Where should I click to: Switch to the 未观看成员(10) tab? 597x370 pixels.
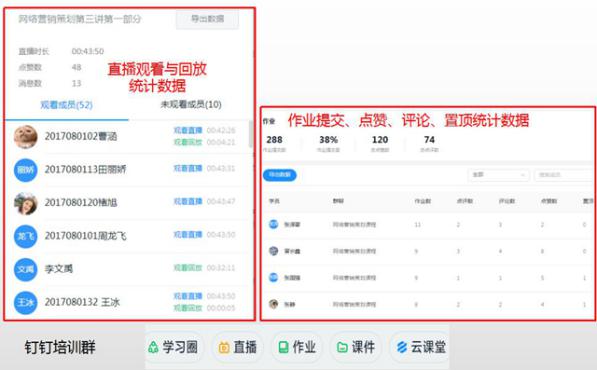click(191, 104)
